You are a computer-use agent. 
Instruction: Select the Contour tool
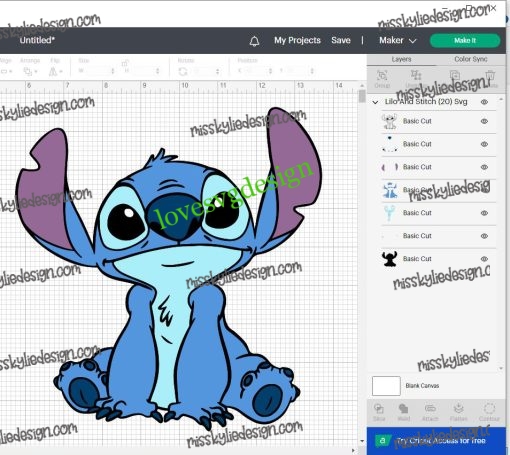click(489, 412)
